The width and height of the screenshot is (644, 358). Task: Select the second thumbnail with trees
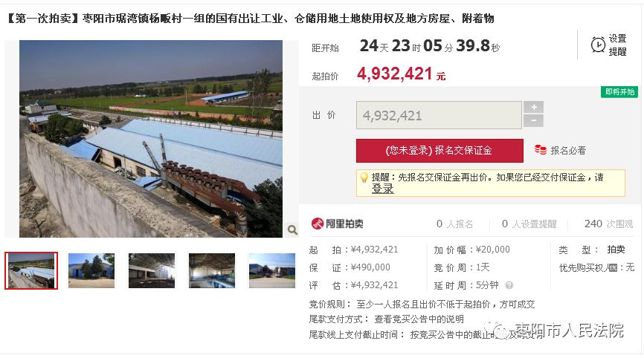coord(91,270)
